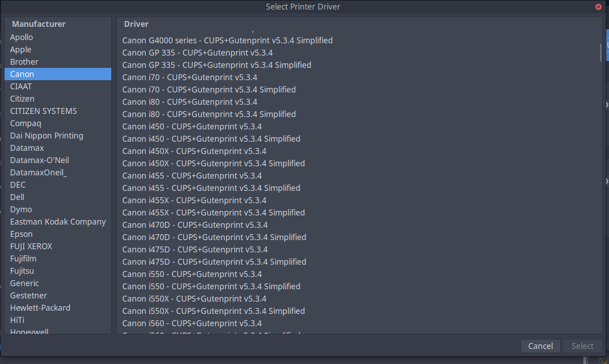Click the Apple manufacturer entry
The image size is (609, 364).
tap(21, 50)
